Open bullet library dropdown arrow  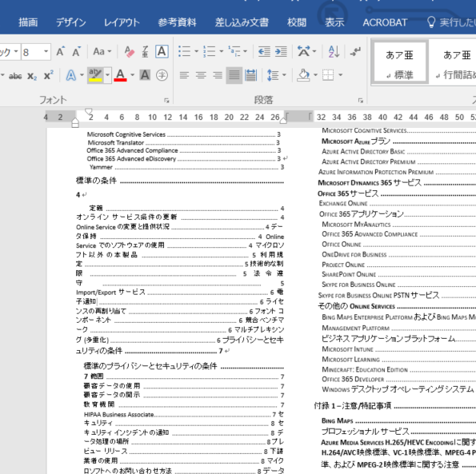click(x=197, y=51)
